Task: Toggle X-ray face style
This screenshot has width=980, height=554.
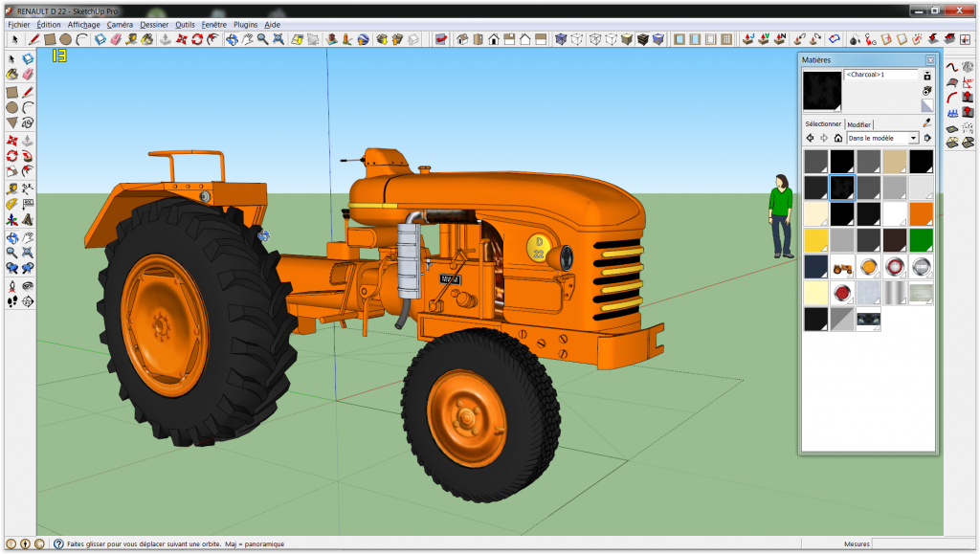Action: point(561,39)
